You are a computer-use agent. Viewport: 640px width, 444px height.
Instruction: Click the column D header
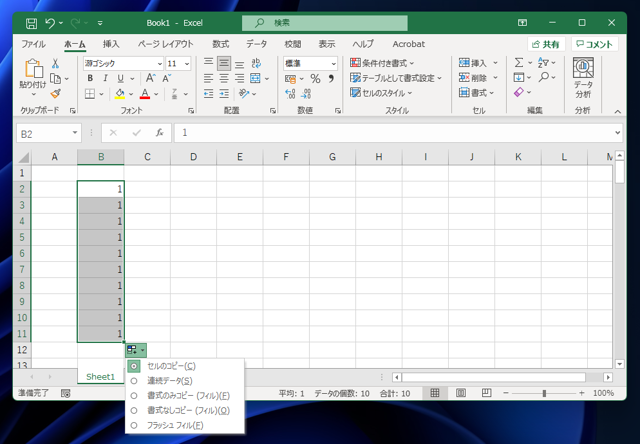click(193, 157)
